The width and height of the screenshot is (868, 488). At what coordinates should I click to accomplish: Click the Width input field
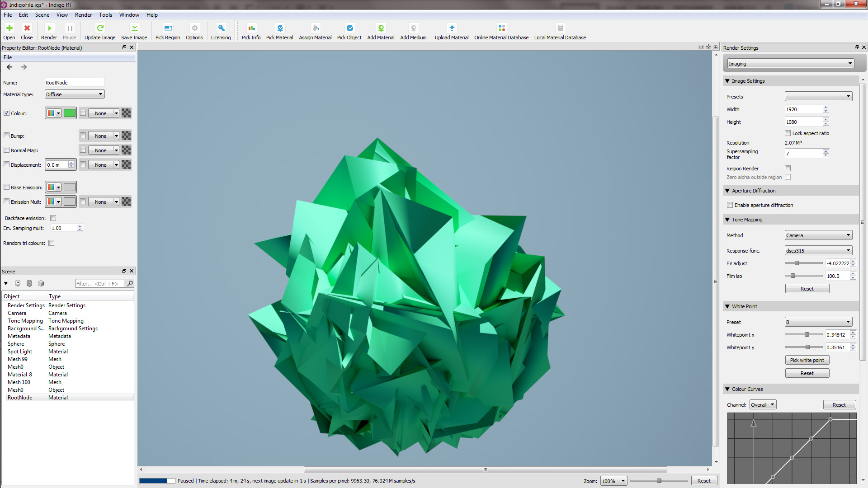click(x=803, y=109)
